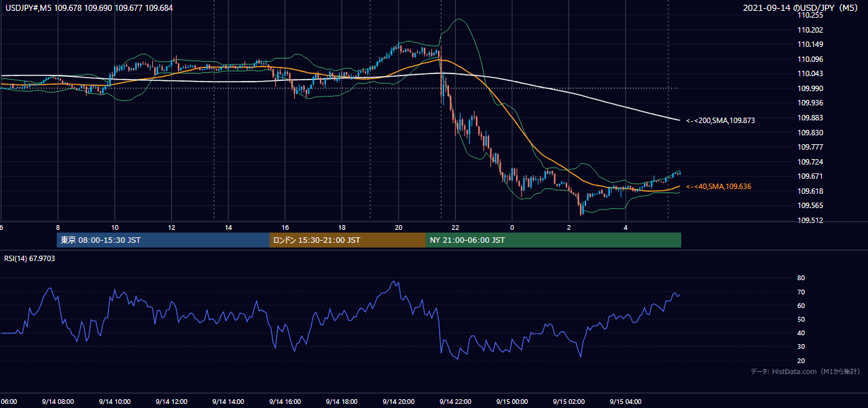The height and width of the screenshot is (408, 868).
Task: Click hour tick 12 under price chart
Action: coord(171,228)
